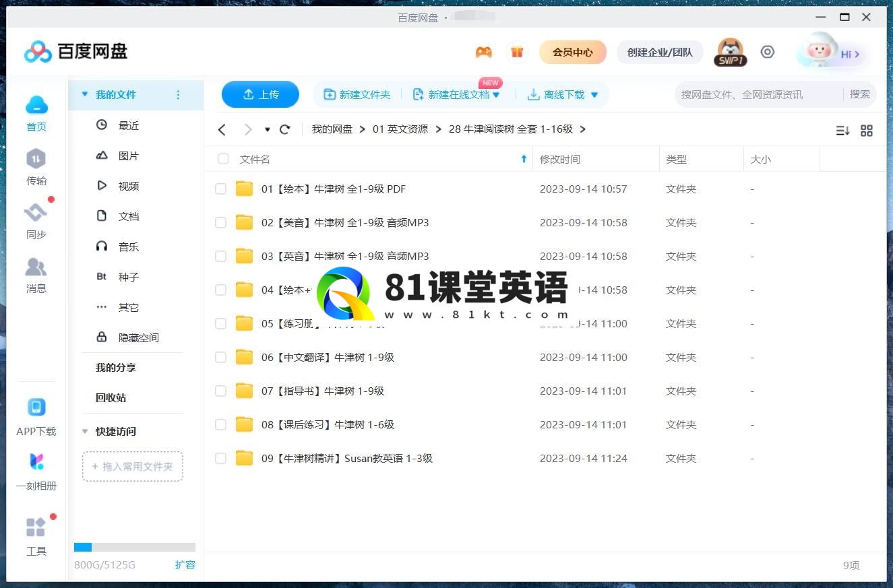The image size is (893, 588).
Task: Check the box for 01【绘本】牛津树 PDF
Action: pos(220,189)
